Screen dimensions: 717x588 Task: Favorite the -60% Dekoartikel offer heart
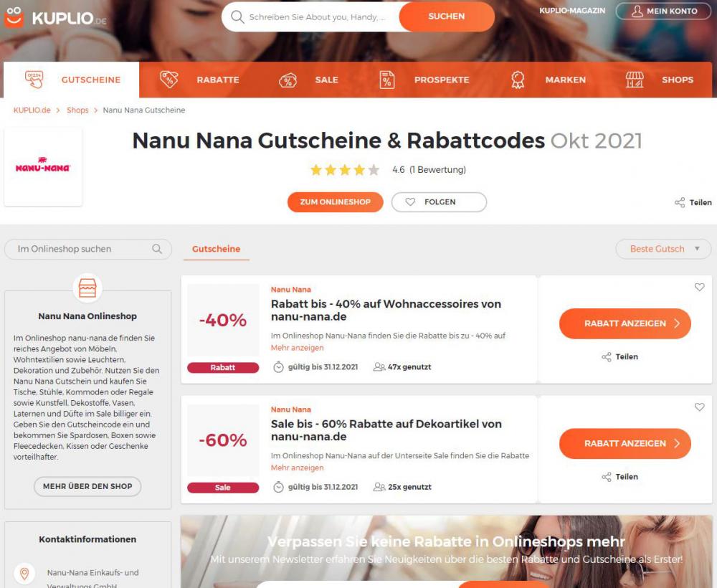[699, 407]
